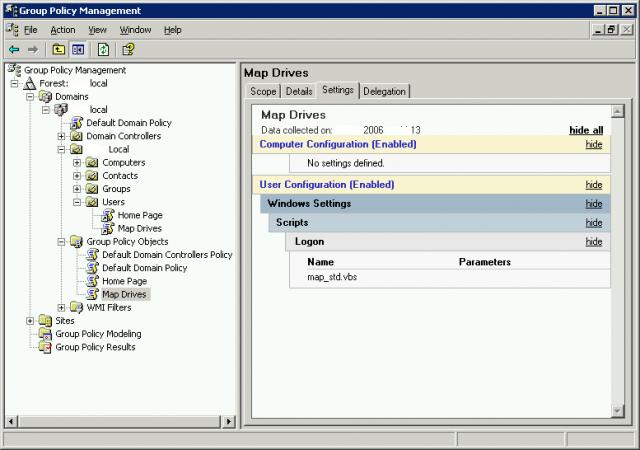Click the Default Domain Controllers Policy scroll icon
This screenshot has width=640, height=450.
point(93,255)
